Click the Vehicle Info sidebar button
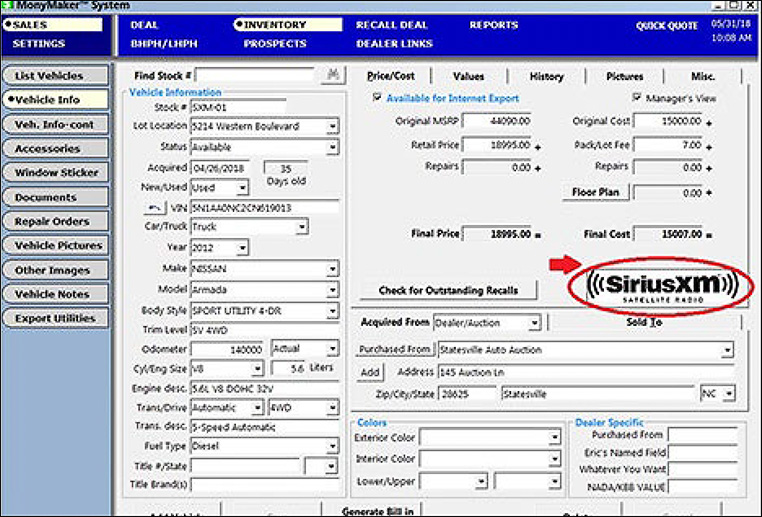This screenshot has height=517, width=762. 55,100
